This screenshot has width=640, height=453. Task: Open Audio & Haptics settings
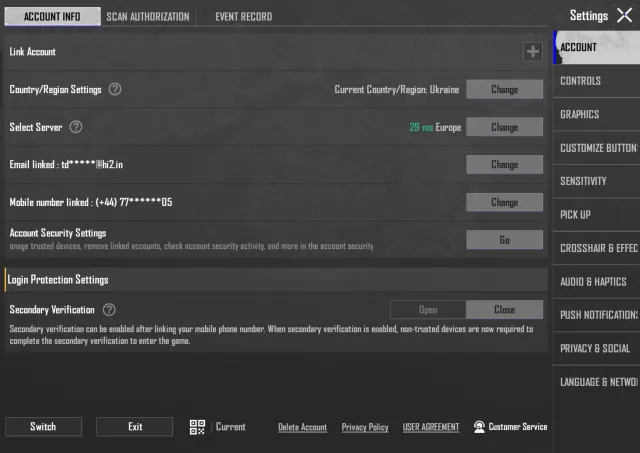596,282
